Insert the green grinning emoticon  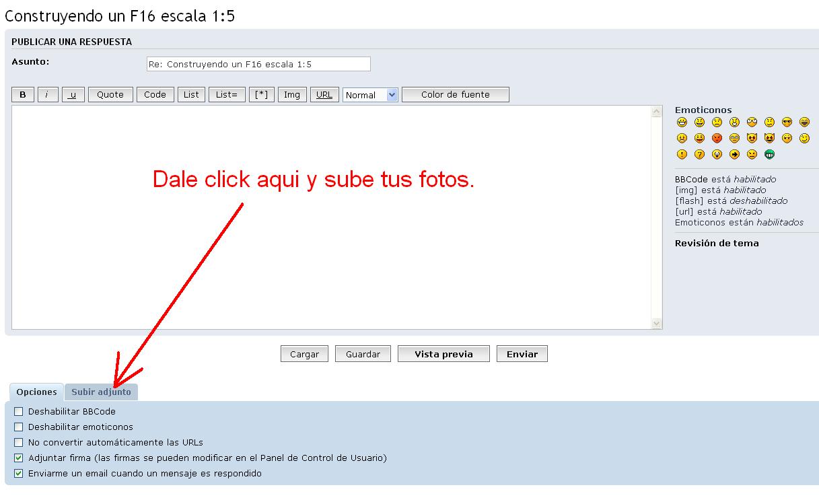coord(769,155)
